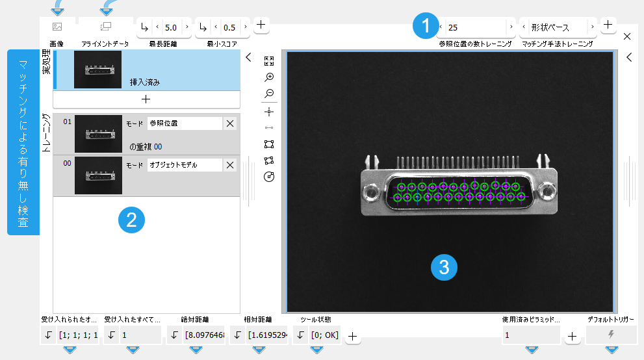This screenshot has width=644, height=360.
Task: Click the fit-to-window icon in viewer toolbar
Action: pyautogui.click(x=269, y=61)
